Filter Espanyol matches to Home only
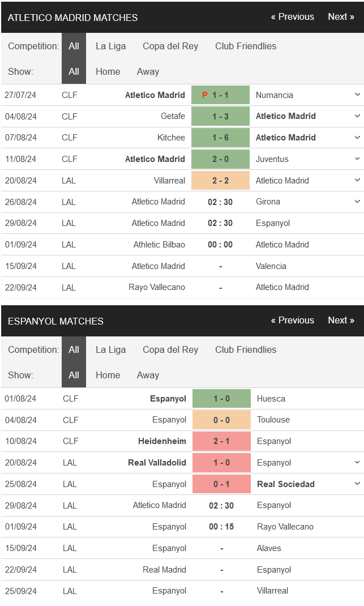Viewport: 364px width, 606px height. pyautogui.click(x=108, y=375)
